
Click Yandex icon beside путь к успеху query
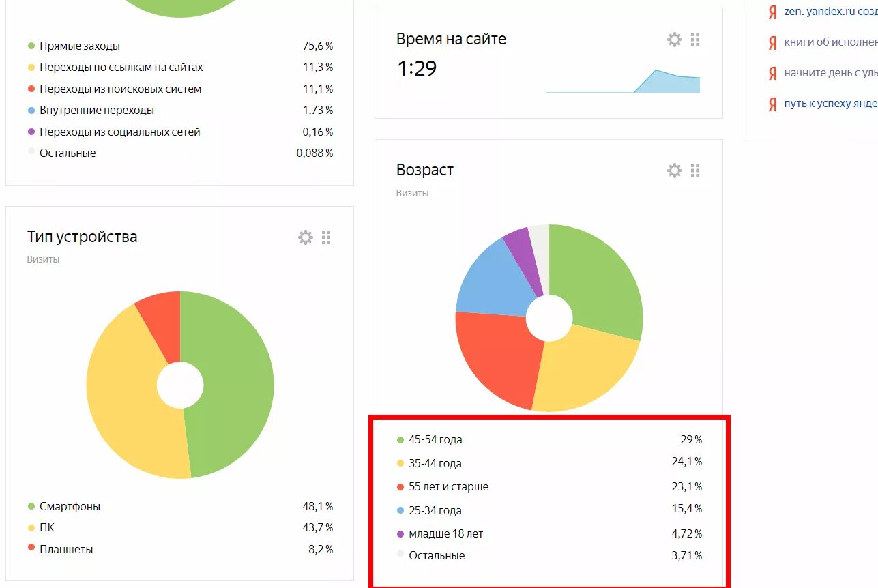pyautogui.click(x=772, y=104)
